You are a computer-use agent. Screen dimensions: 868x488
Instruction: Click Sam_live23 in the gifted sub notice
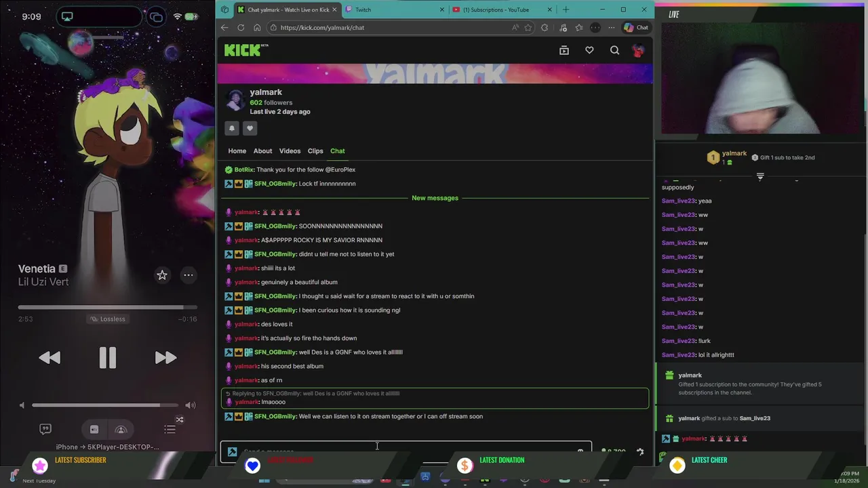point(755,418)
